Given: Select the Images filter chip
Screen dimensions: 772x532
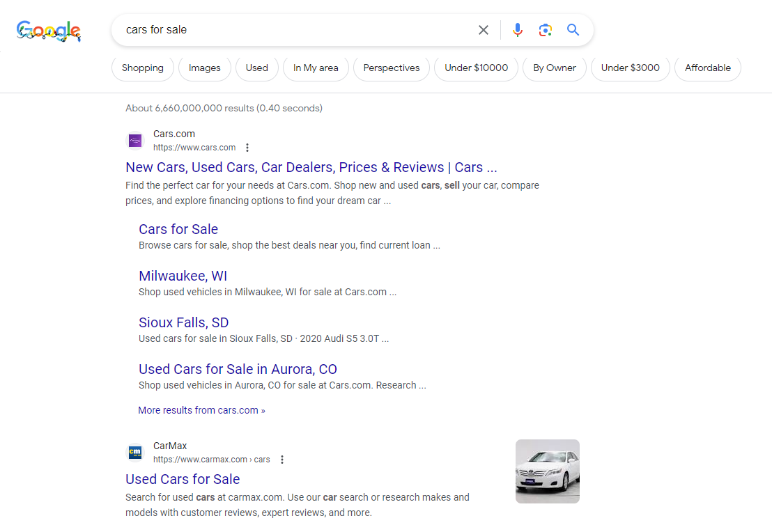Looking at the screenshot, I should click(x=204, y=68).
